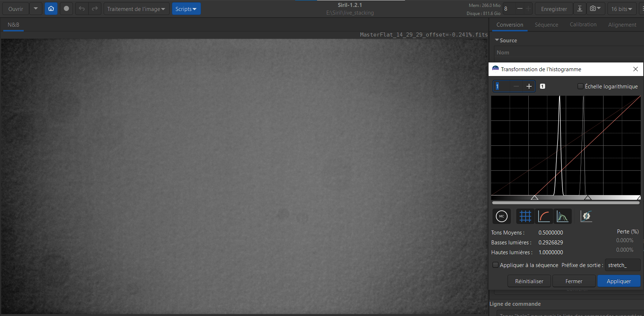
Task: Click the MasterFlat file name label
Action: pyautogui.click(x=424, y=35)
